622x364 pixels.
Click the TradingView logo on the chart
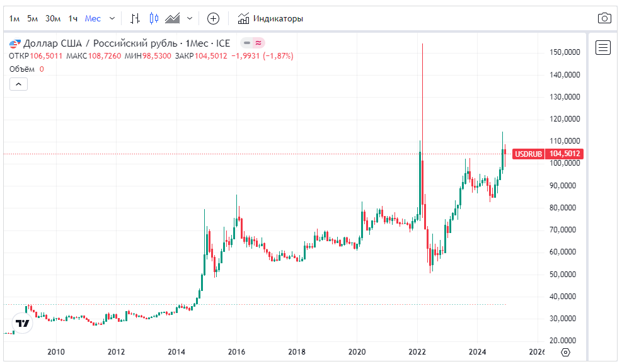[23, 324]
